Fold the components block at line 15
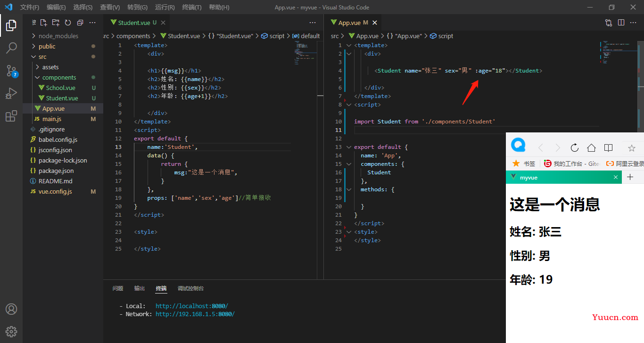Screen dimensions: 644x343 tap(349, 164)
